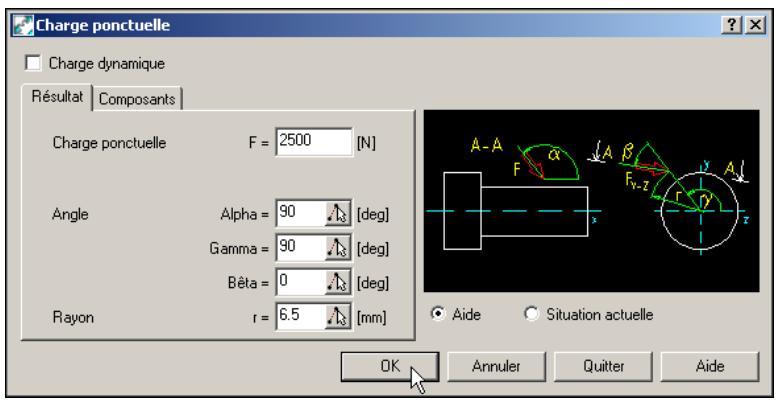
Task: Select the Situation actuelle radio option
Action: (532, 314)
